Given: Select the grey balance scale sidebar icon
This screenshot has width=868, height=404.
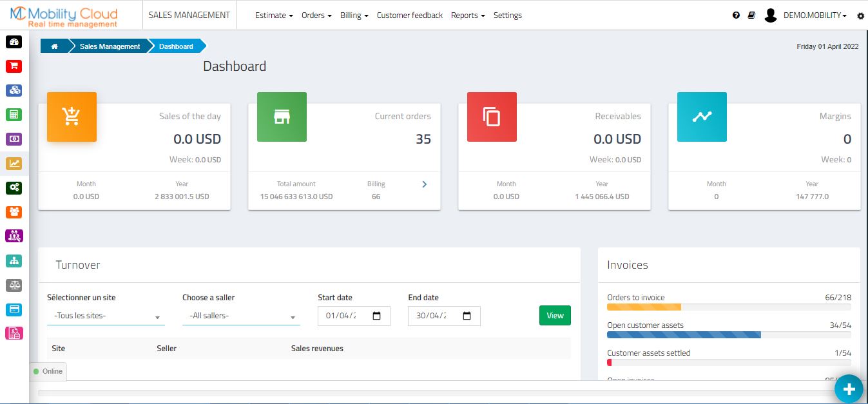Looking at the screenshot, I should 14,285.
